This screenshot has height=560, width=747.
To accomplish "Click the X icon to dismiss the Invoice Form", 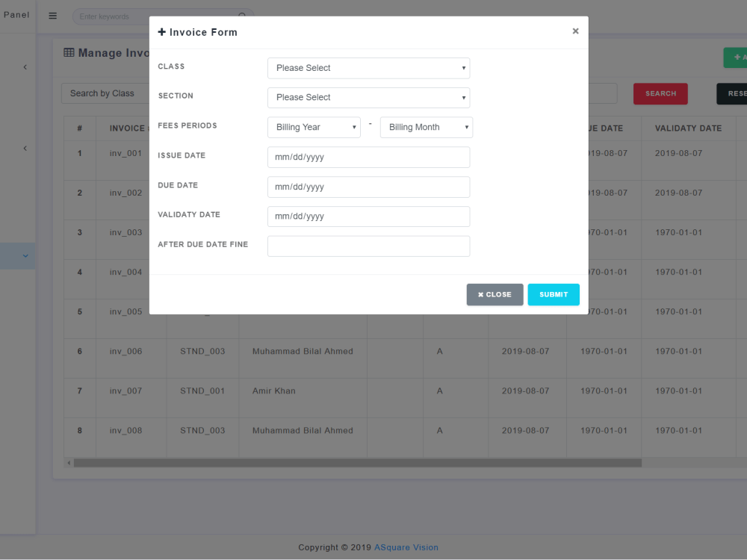I will click(575, 31).
